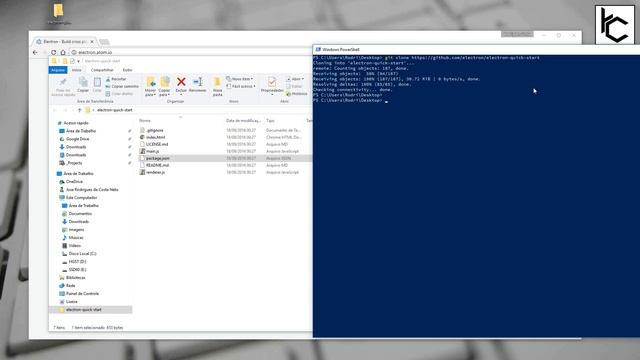This screenshot has width=640, height=360.
Task: Click the Renomear icon
Action: coord(198,82)
